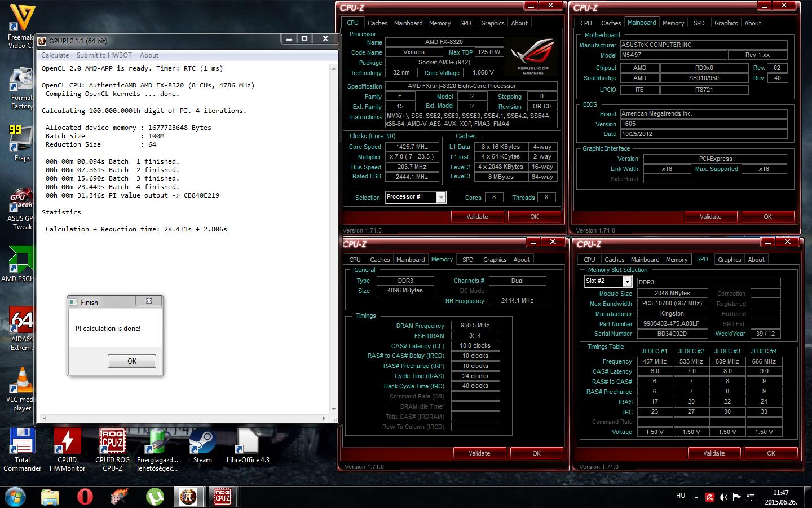Switch to the ROG CPU-Z taskbar button
Screen dimensions: 812x508
coord(223,497)
